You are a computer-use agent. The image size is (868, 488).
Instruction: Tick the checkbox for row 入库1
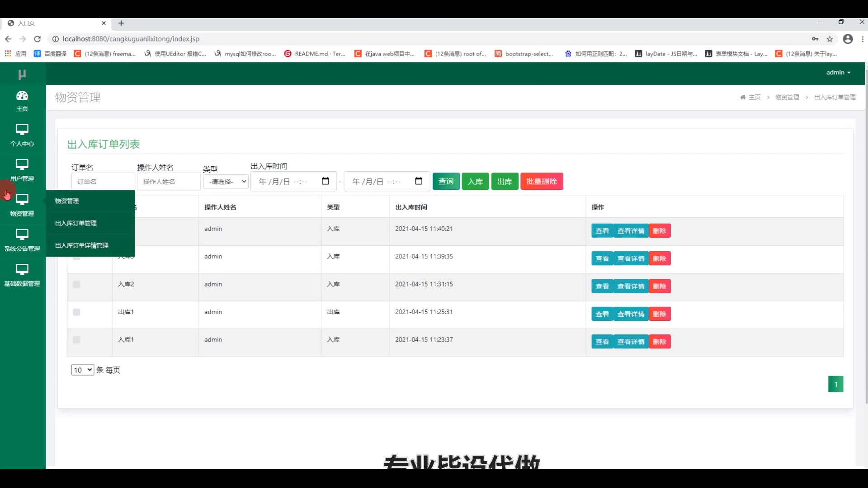pyautogui.click(x=76, y=340)
